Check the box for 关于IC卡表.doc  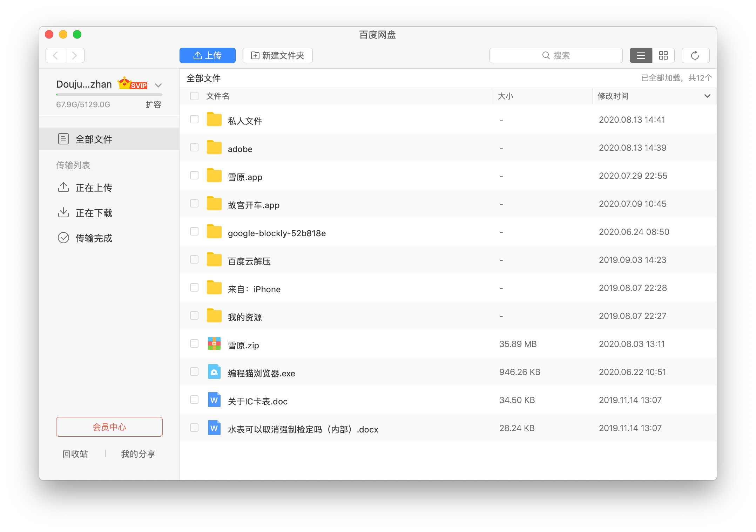[x=194, y=400]
